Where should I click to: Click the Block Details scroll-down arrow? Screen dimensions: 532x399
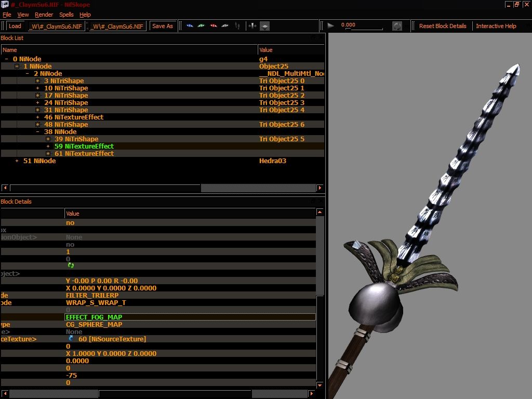tap(320, 385)
